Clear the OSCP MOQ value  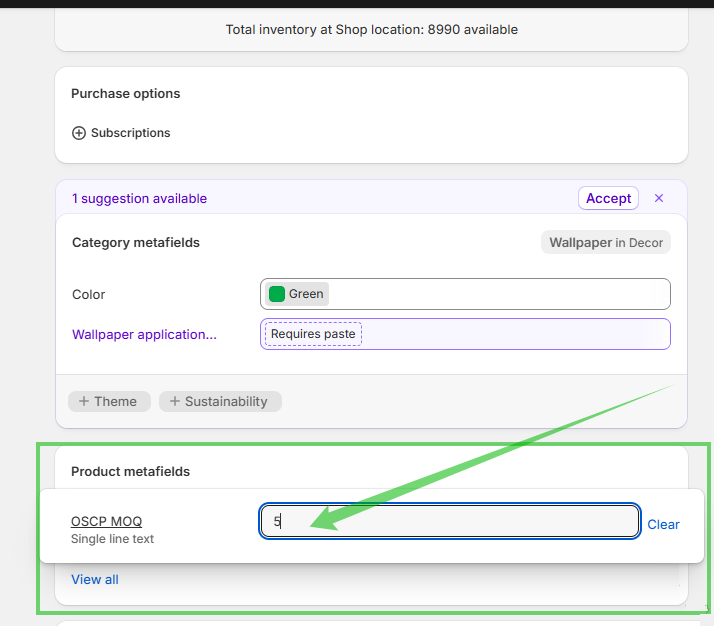coord(663,524)
